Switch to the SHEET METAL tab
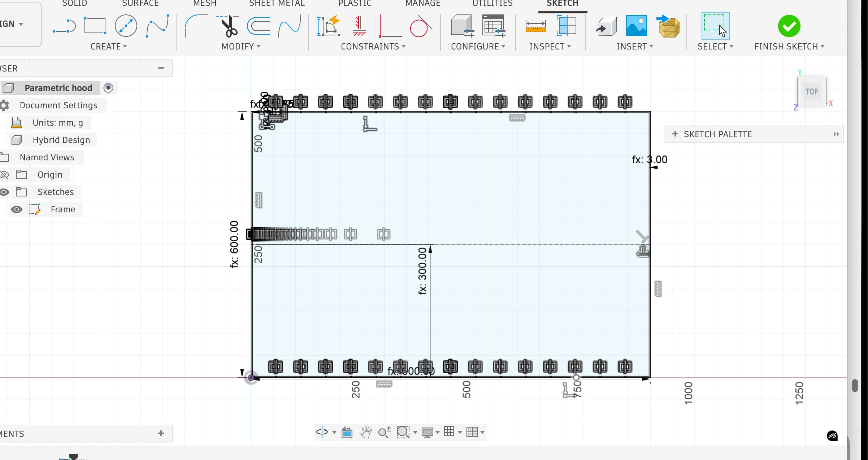 click(x=277, y=4)
